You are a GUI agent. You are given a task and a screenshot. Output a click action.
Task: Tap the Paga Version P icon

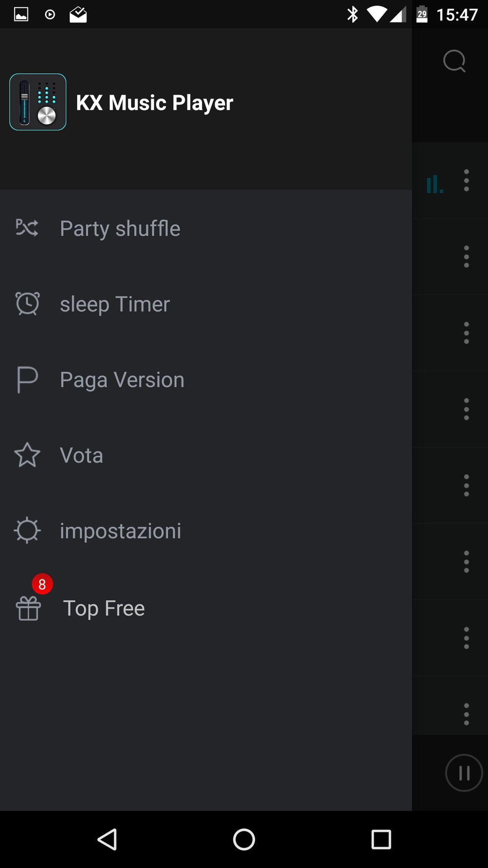pyautogui.click(x=27, y=379)
